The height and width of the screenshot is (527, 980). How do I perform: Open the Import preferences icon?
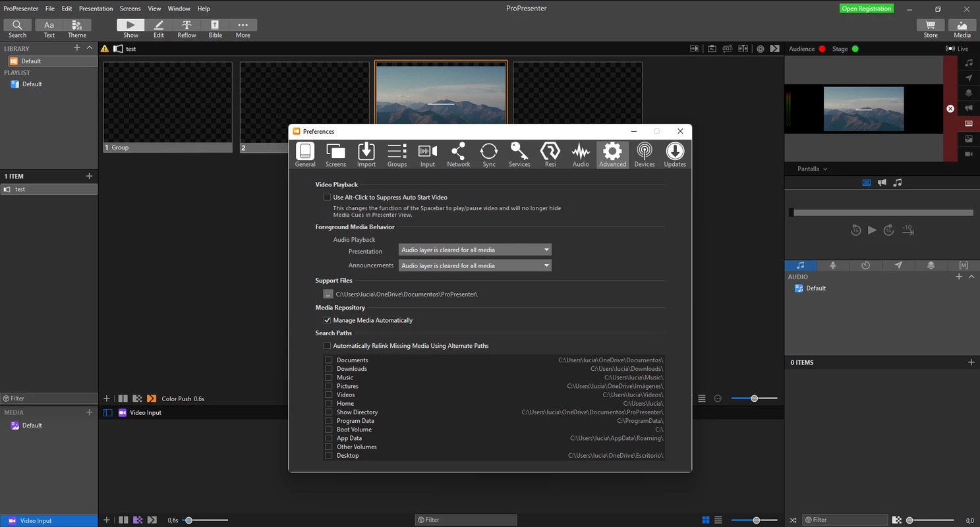[x=366, y=155]
